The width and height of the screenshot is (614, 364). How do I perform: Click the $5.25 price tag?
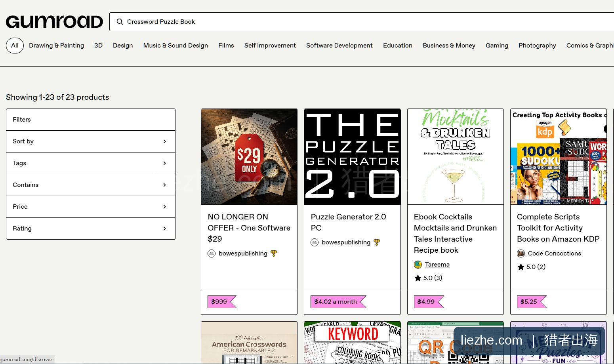tap(531, 302)
